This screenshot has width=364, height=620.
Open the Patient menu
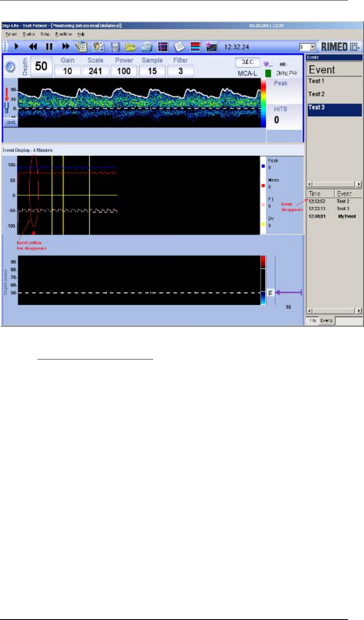click(11, 34)
